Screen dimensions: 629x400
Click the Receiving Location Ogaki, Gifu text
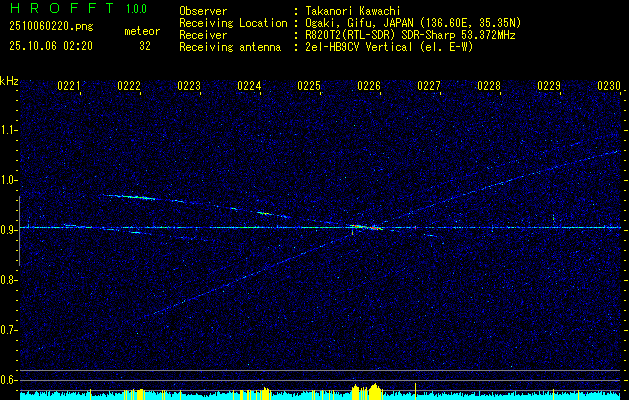click(413, 23)
